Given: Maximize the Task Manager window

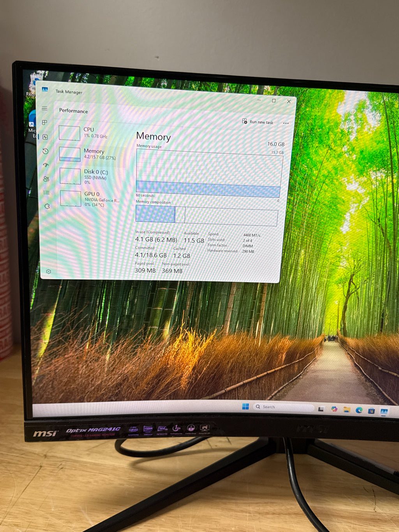Looking at the screenshot, I should [274, 101].
